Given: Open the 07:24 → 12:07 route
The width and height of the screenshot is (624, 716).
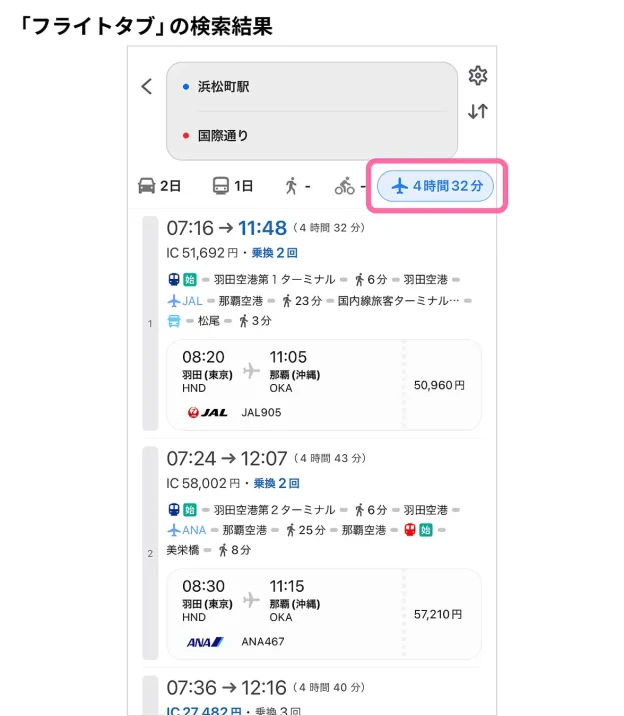Looking at the screenshot, I should tap(226, 459).
